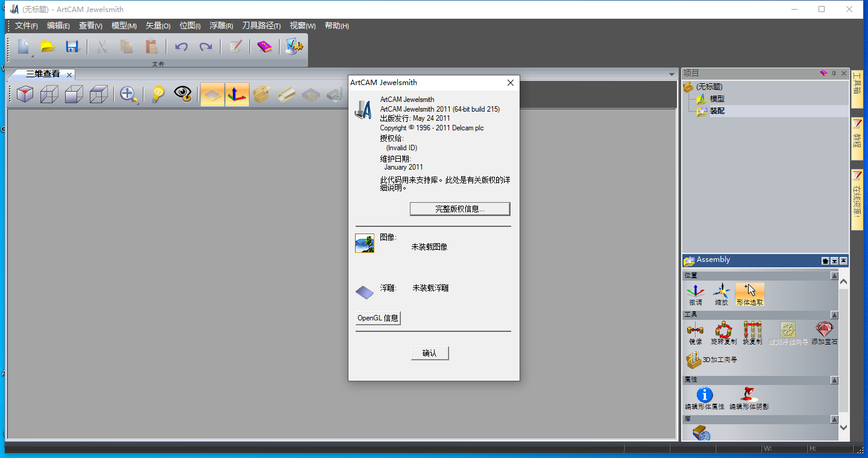Select the fourth cube view icon
The height and width of the screenshot is (458, 868).
pyautogui.click(x=98, y=94)
